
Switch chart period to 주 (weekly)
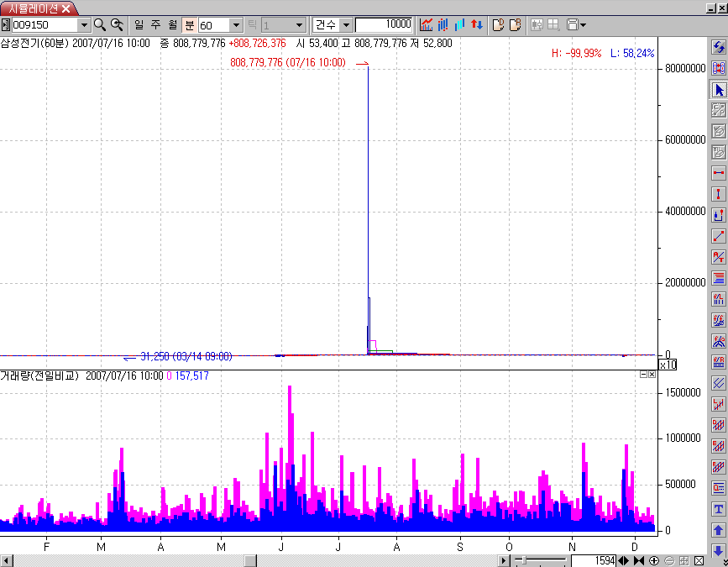pyautogui.click(x=155, y=25)
